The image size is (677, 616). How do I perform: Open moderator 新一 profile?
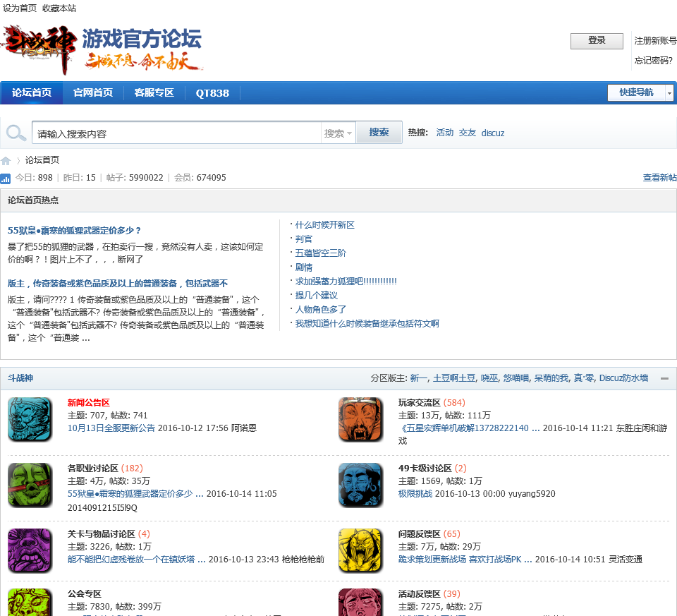(418, 378)
